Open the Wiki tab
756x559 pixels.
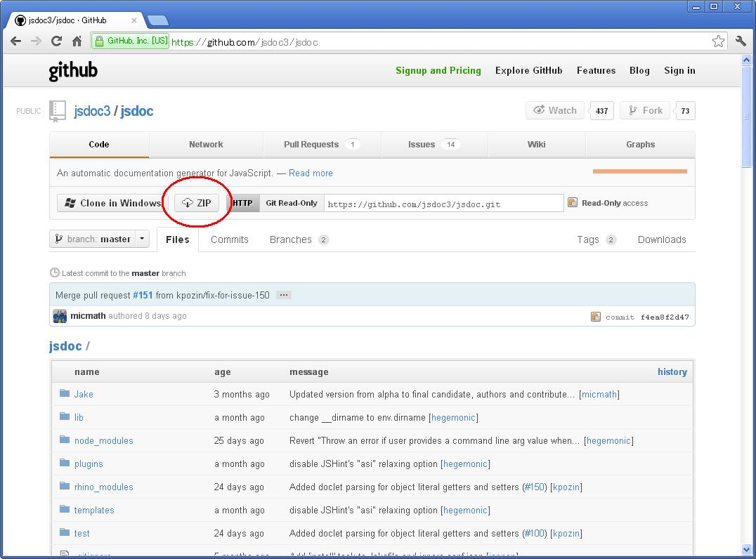pos(536,145)
